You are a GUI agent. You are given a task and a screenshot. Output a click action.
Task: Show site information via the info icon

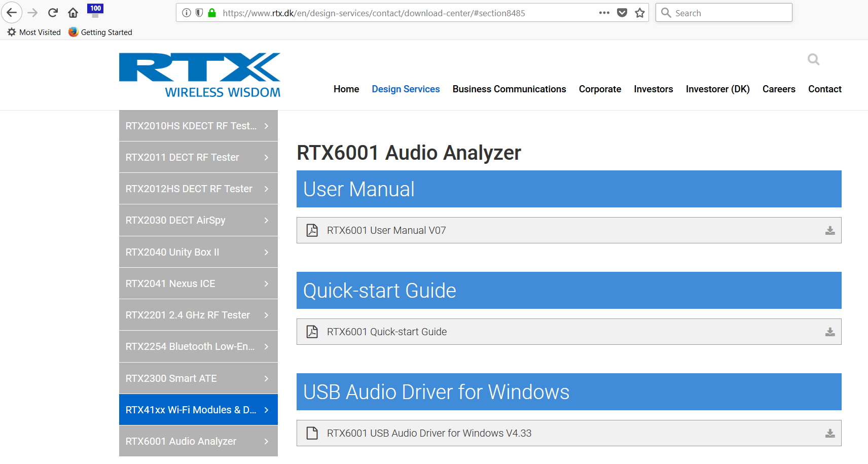click(x=187, y=13)
